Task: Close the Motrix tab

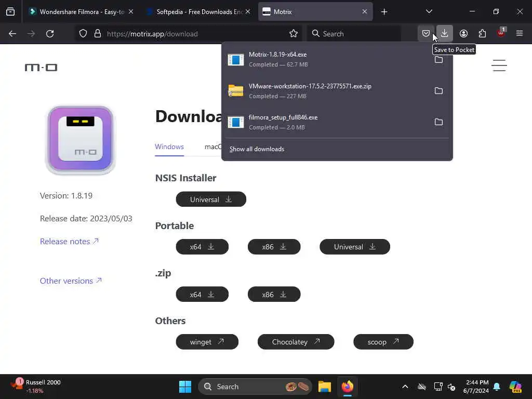Action: coord(364,12)
